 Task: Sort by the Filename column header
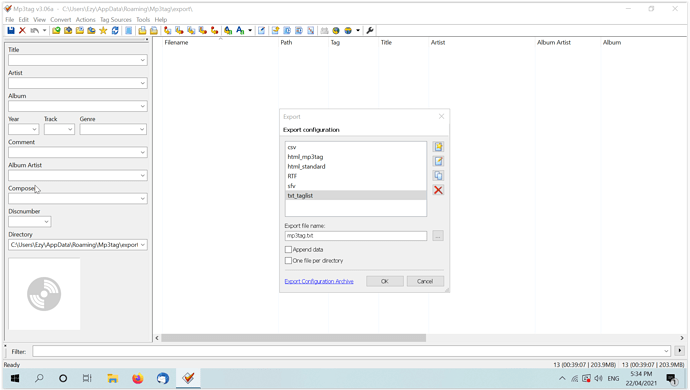(x=220, y=42)
